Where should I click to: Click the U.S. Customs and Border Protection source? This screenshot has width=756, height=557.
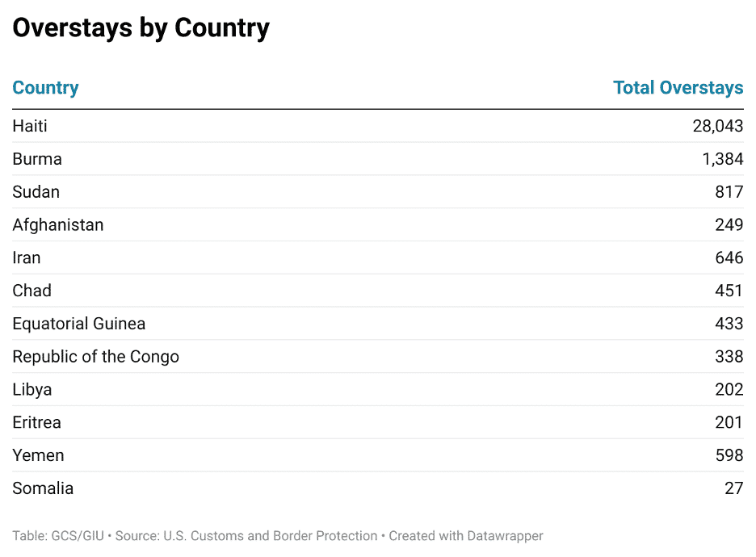pos(271,536)
